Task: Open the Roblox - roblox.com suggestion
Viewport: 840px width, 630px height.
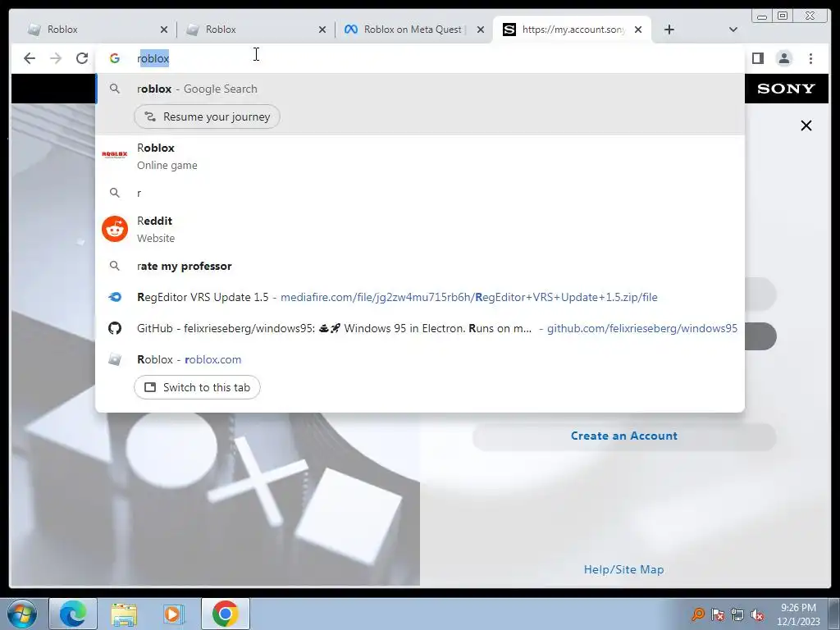Action: 419,359
